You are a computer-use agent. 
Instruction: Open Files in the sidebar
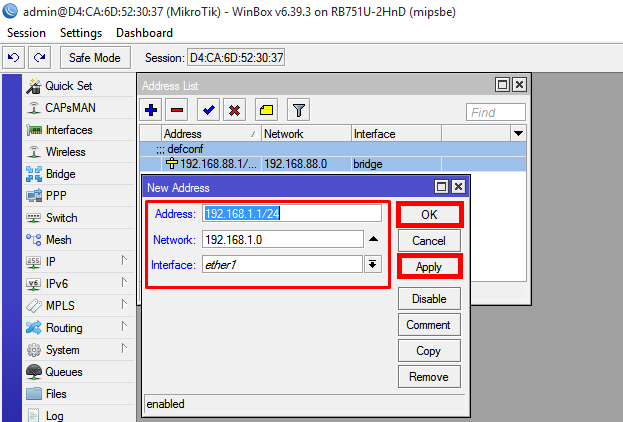[x=79, y=394]
